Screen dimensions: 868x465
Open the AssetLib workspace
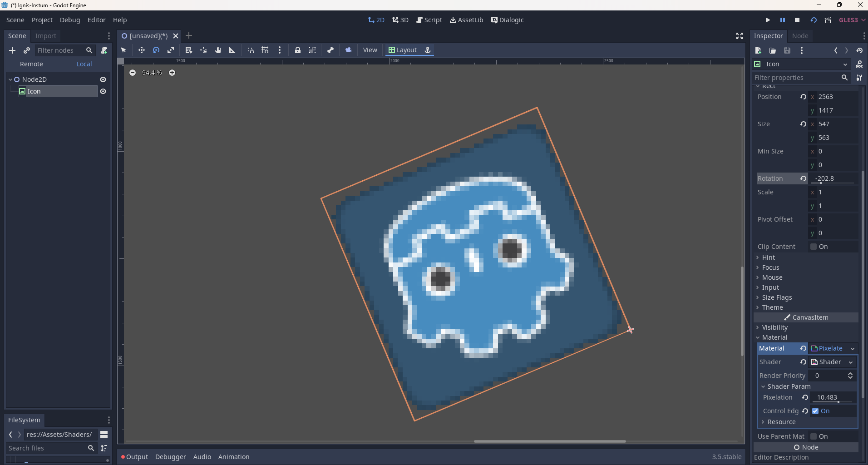(x=466, y=20)
